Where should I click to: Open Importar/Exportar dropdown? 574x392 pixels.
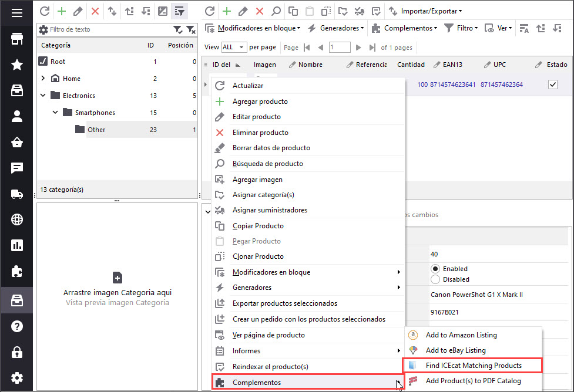point(425,11)
